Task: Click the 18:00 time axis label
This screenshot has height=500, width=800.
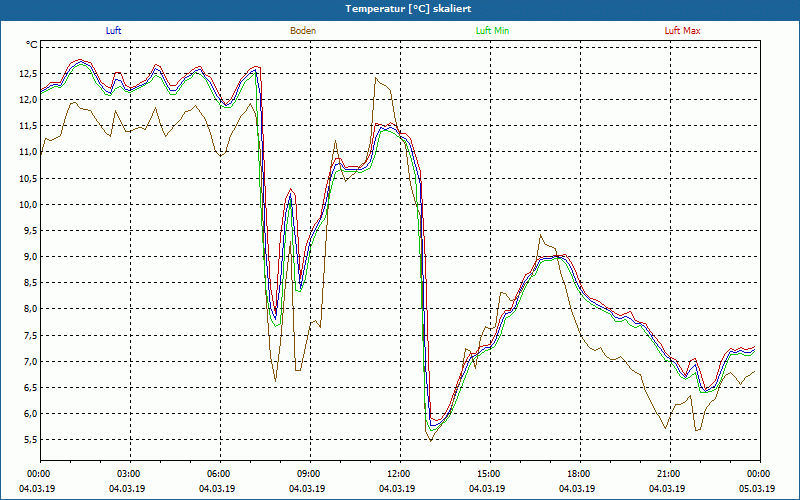Action: click(580, 474)
